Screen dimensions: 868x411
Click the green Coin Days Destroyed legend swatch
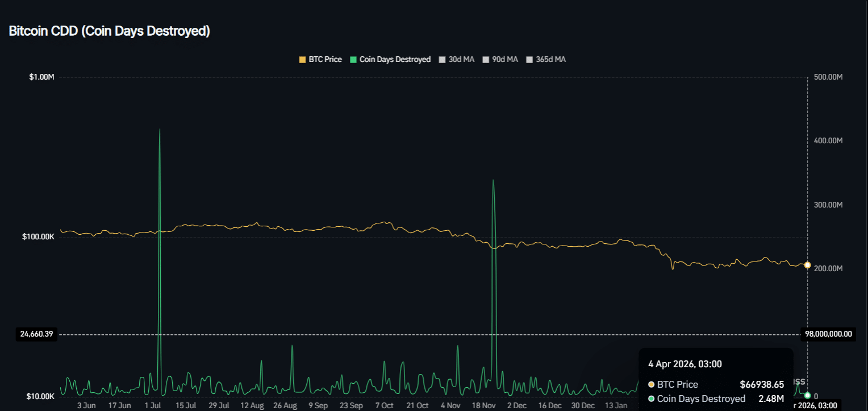point(353,59)
